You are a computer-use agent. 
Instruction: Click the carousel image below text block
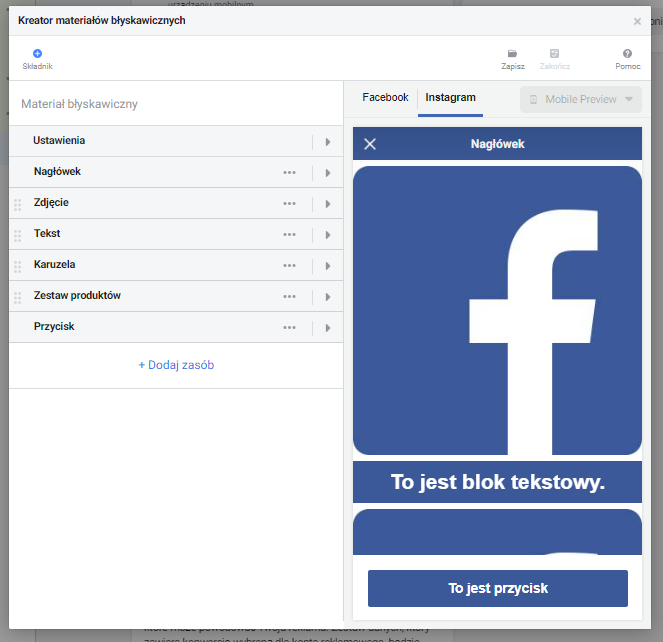497,532
